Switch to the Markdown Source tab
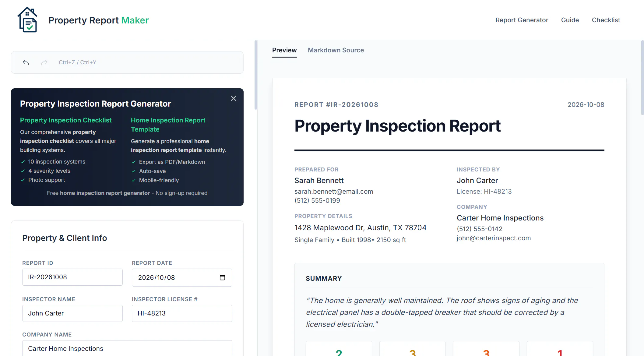Image resolution: width=644 pixels, height=356 pixels. pyautogui.click(x=336, y=50)
